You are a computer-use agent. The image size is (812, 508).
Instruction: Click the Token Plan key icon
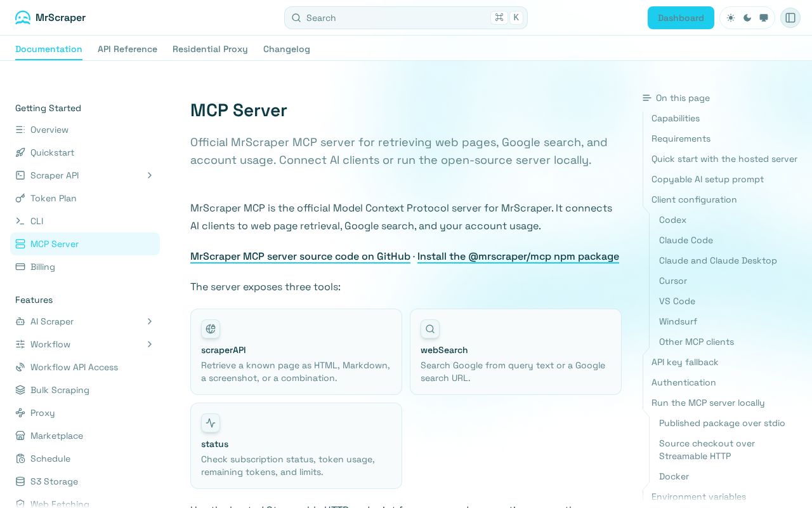pos(20,198)
